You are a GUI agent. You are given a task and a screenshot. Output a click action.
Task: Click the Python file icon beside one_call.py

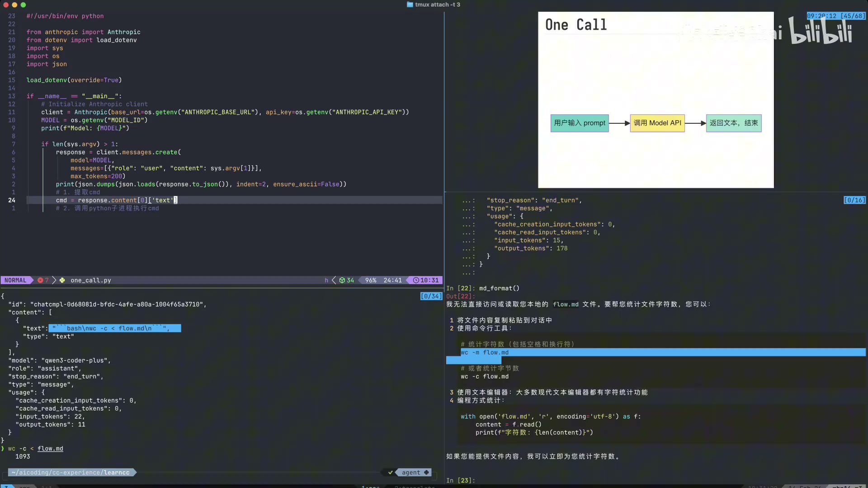tap(62, 280)
